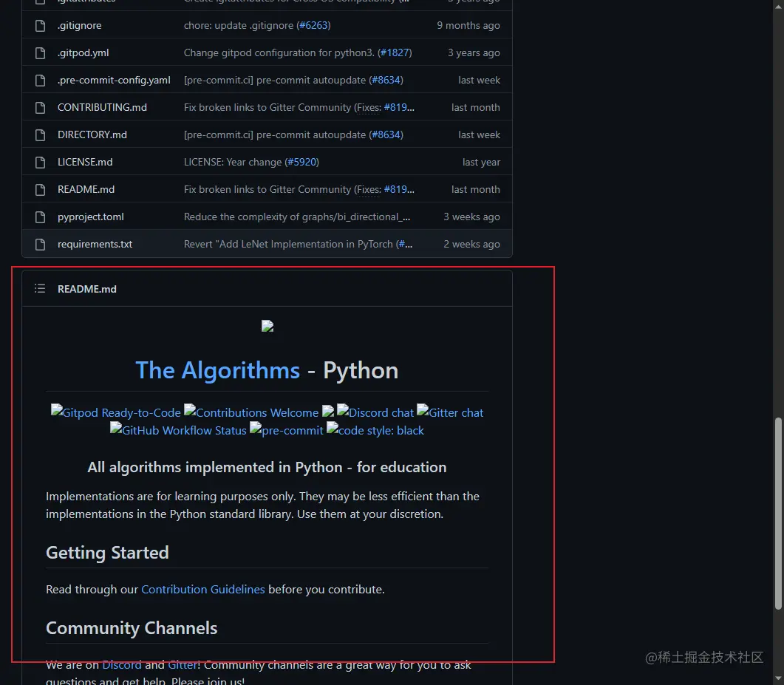Click the file icon beside README.md row

pyautogui.click(x=40, y=189)
